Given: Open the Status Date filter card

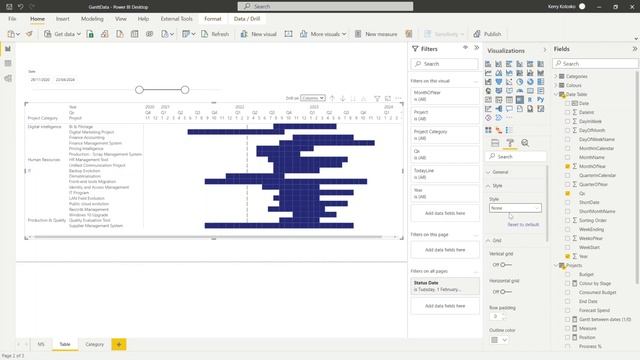Looking at the screenshot, I should tap(445, 286).
